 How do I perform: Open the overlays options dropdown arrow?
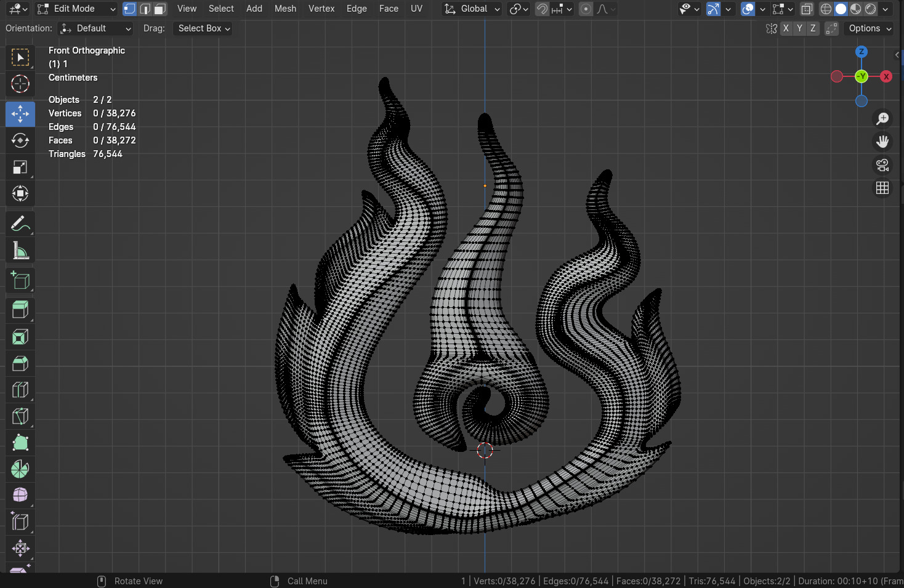762,9
